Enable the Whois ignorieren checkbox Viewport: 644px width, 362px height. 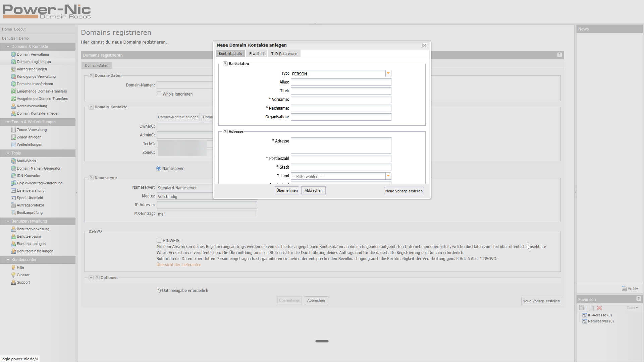[x=159, y=94]
